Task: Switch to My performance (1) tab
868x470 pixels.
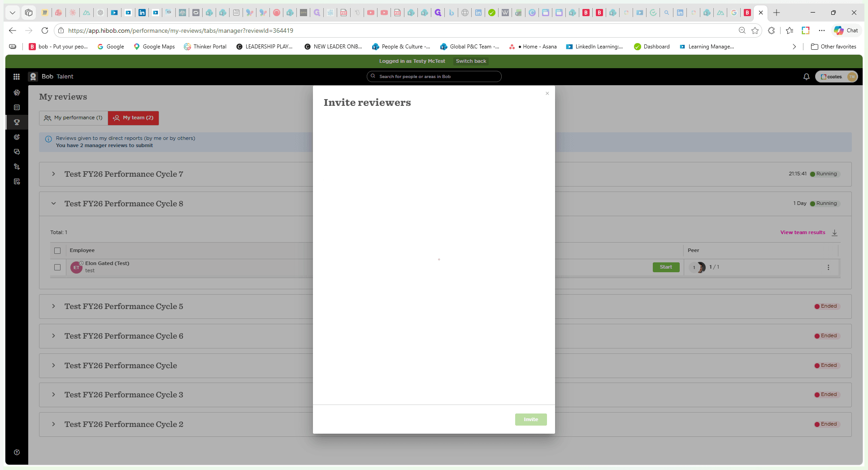Action: (x=74, y=118)
